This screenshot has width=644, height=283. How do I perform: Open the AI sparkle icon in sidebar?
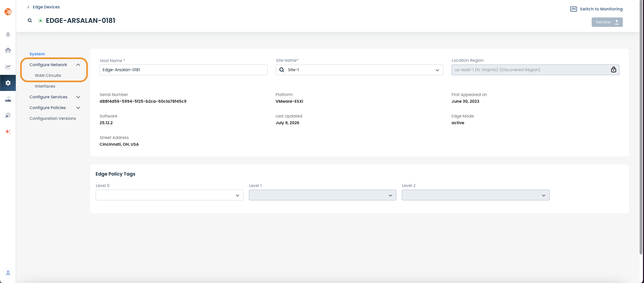point(8,131)
